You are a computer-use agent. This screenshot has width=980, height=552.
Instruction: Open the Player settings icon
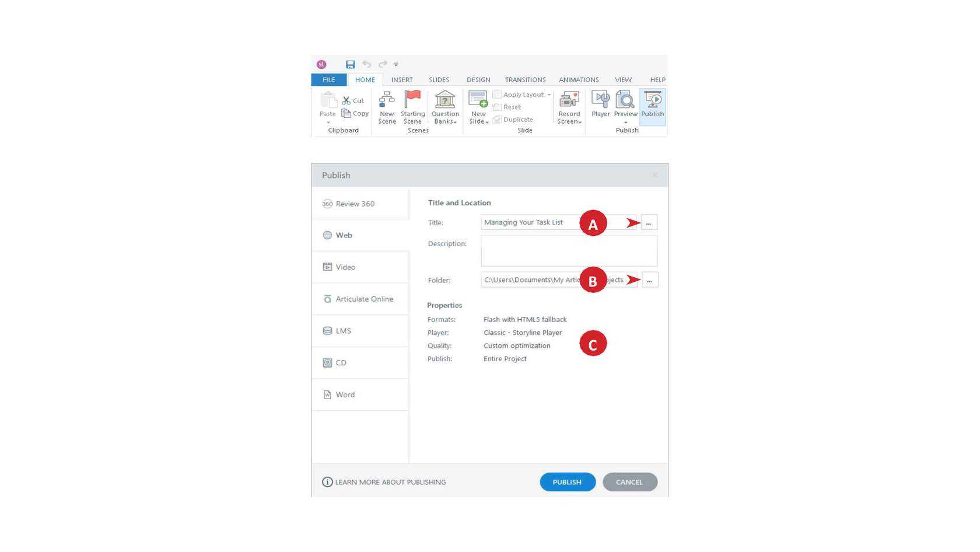click(600, 104)
